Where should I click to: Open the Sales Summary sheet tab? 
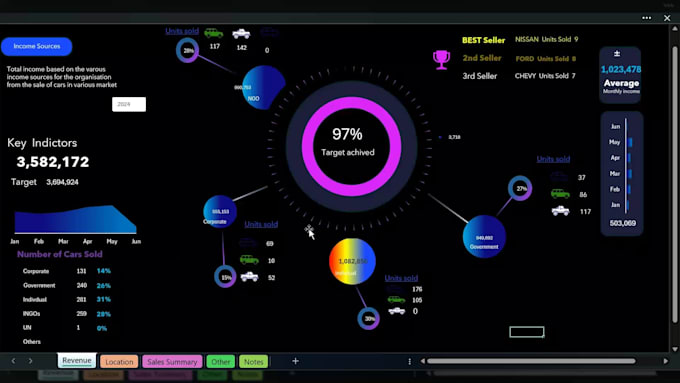click(x=172, y=361)
